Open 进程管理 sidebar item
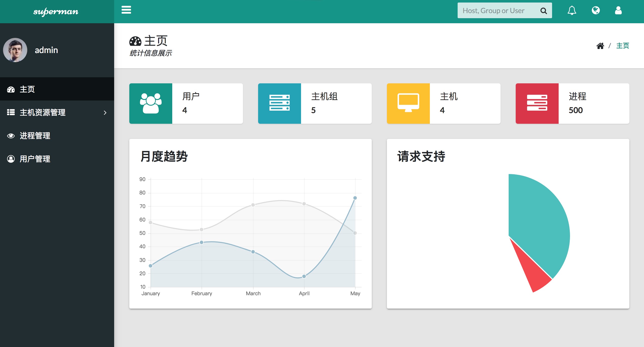Image resolution: width=644 pixels, height=347 pixels. click(35, 136)
